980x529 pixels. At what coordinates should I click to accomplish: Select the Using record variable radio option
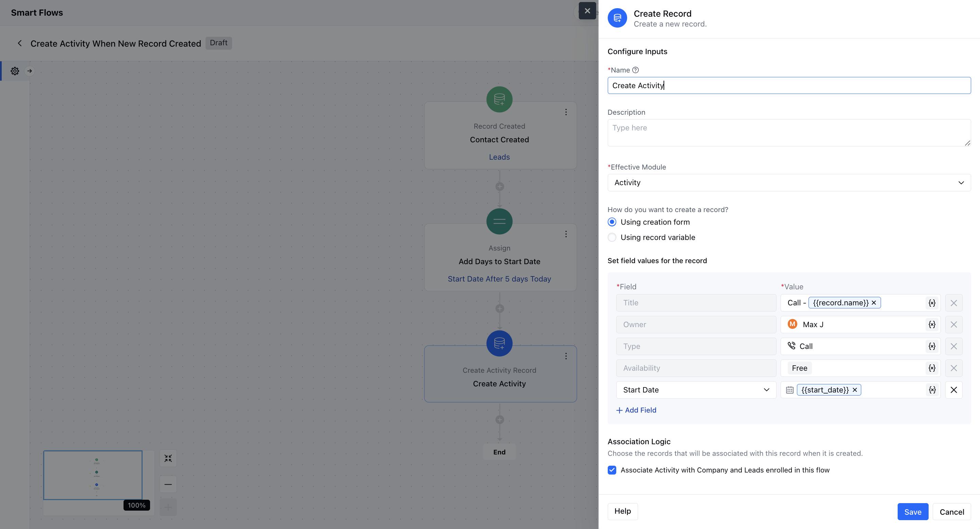(612, 238)
